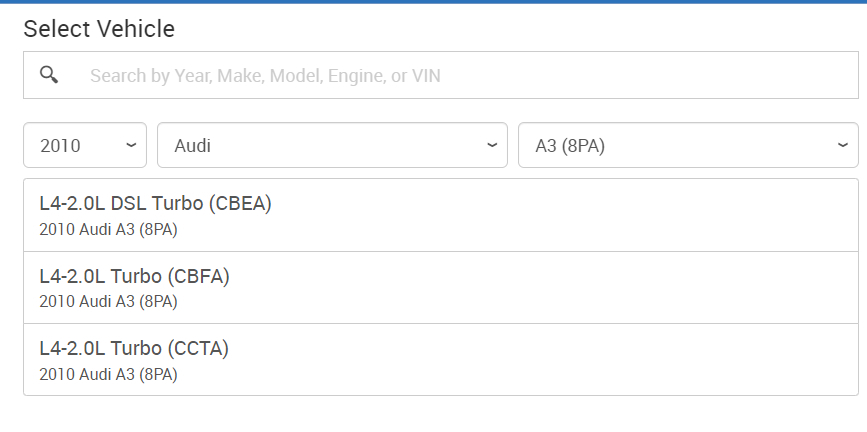Screen dimensions: 867x432
Task: Open the Audi make dropdown
Action: [332, 145]
